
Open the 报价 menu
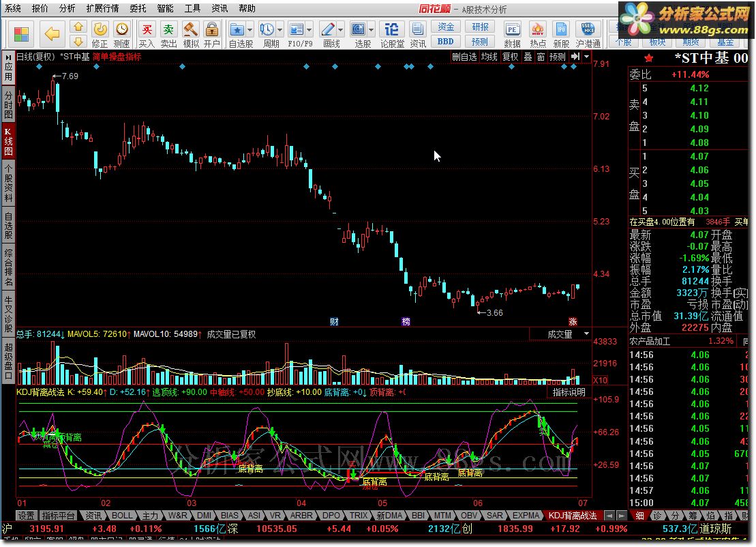(40, 8)
